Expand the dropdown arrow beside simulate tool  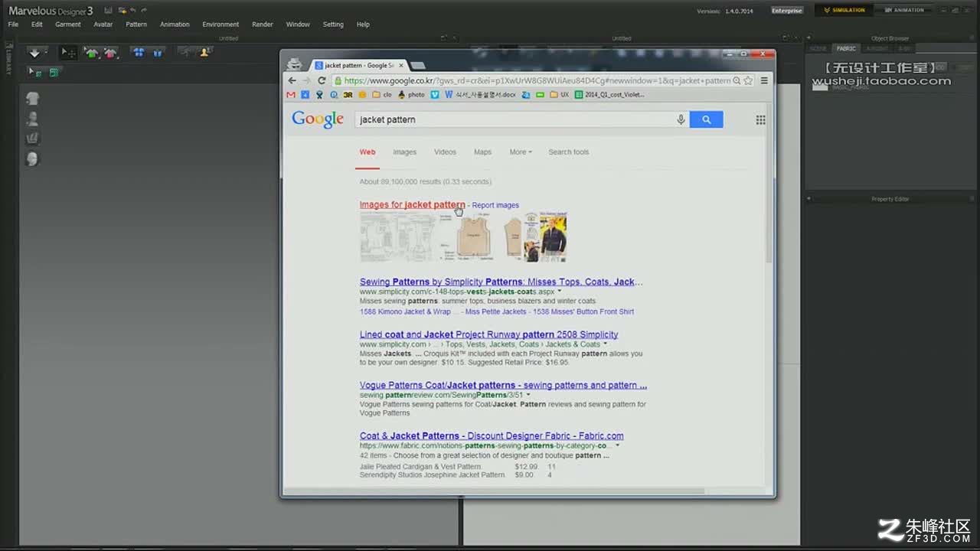46,52
